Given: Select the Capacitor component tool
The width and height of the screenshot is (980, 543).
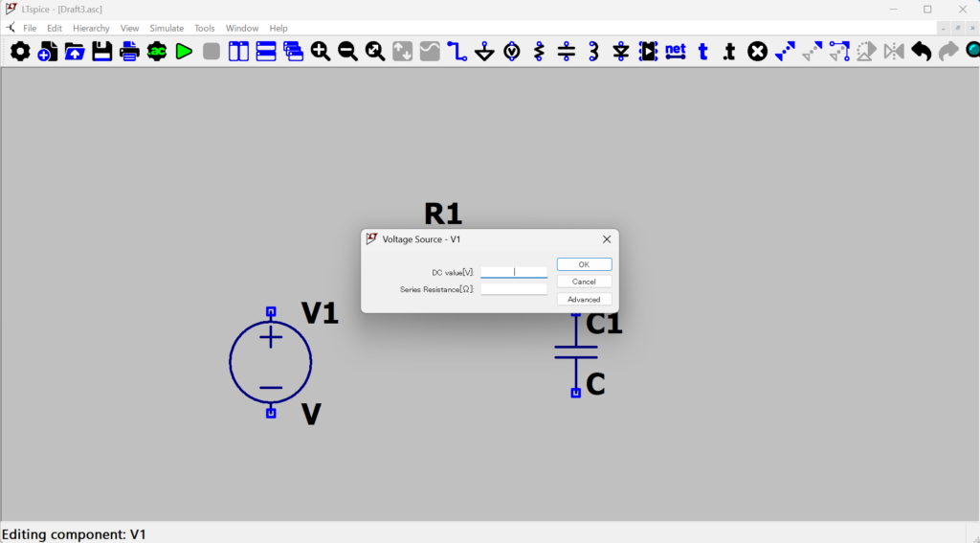Looking at the screenshot, I should click(x=567, y=51).
